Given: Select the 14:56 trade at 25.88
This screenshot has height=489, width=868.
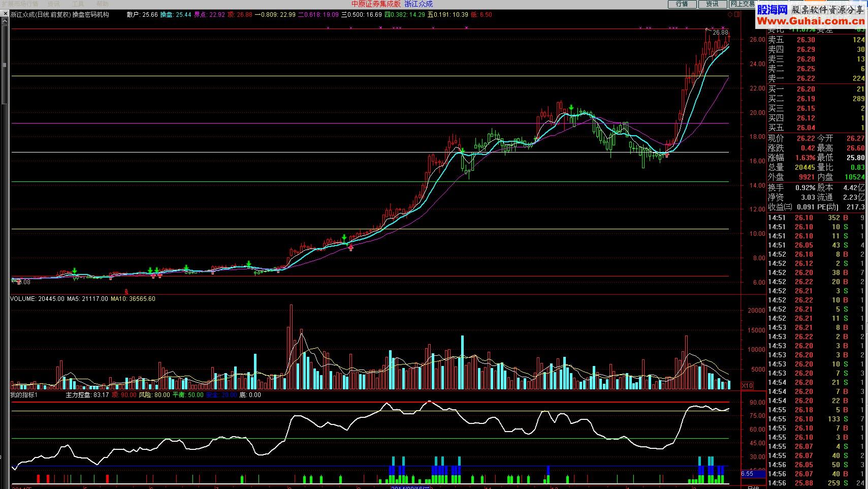Looking at the screenshot, I should click(x=816, y=483).
